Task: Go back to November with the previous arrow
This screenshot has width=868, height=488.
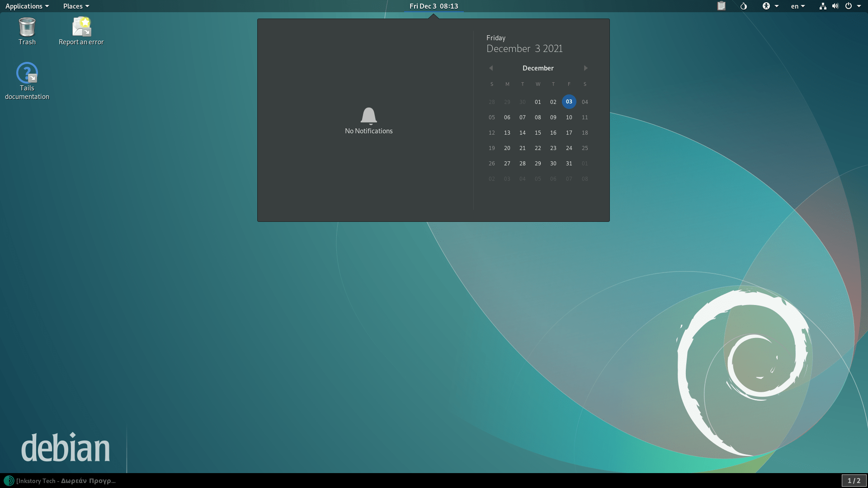Action: [x=491, y=68]
